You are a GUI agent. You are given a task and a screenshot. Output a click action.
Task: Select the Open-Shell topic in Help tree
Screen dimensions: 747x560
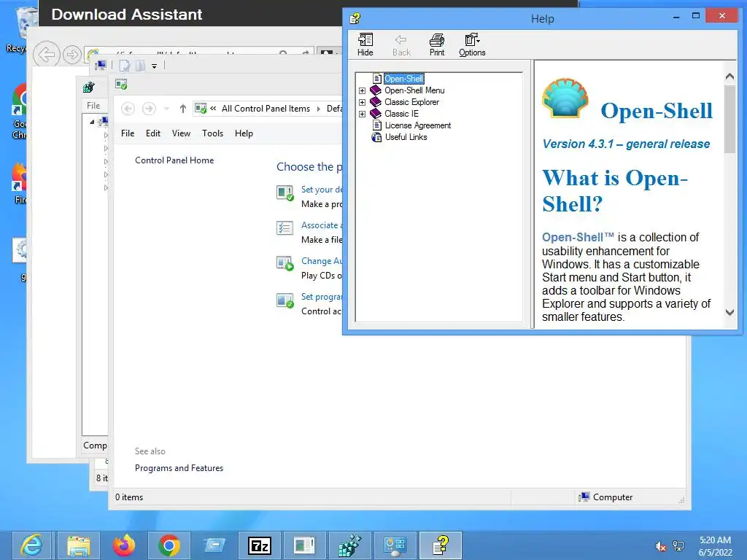tap(403, 79)
